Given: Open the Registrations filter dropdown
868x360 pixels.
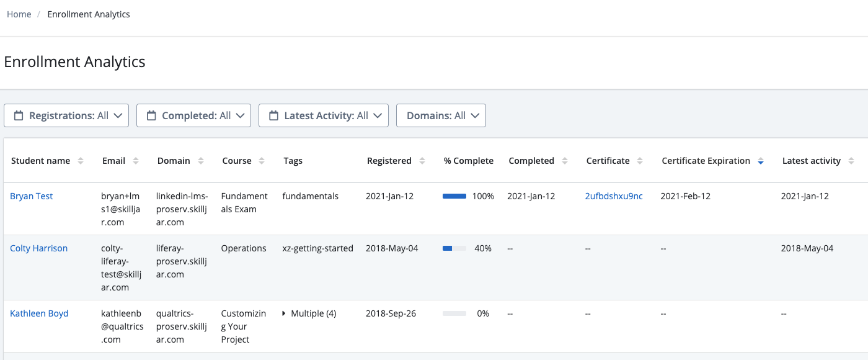Looking at the screenshot, I should tap(66, 115).
